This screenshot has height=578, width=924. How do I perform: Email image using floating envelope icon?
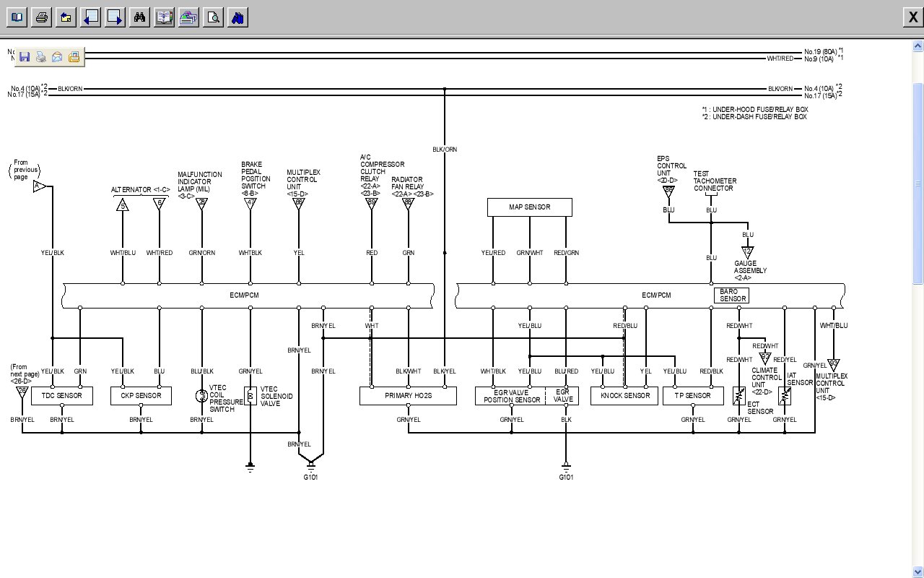[57, 57]
